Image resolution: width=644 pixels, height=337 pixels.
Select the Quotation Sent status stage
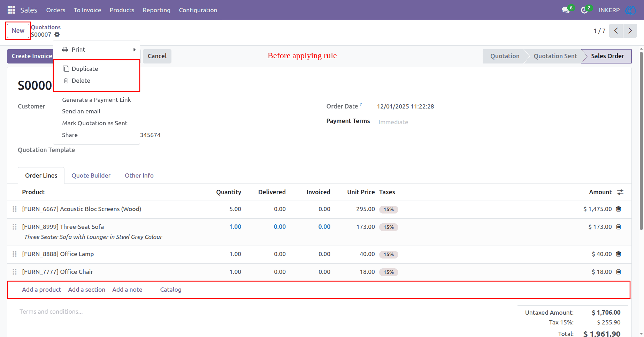(555, 56)
